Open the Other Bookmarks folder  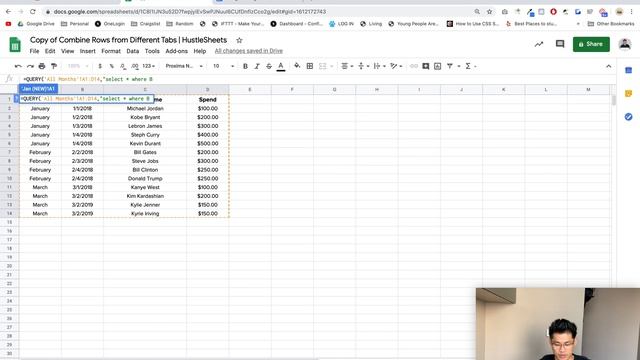pyautogui.click(x=611, y=24)
